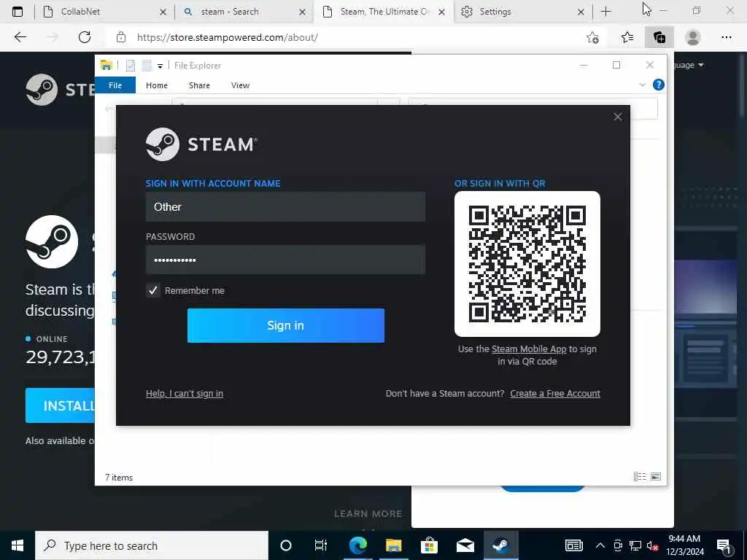Click the Type here to search box
Image resolution: width=747 pixels, height=560 pixels.
(x=152, y=545)
